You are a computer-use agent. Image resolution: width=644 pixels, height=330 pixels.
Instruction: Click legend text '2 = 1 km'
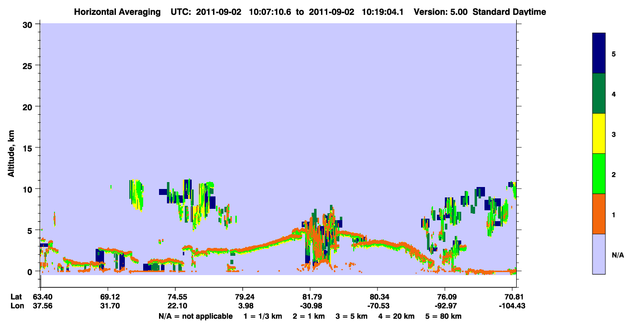coord(309,316)
